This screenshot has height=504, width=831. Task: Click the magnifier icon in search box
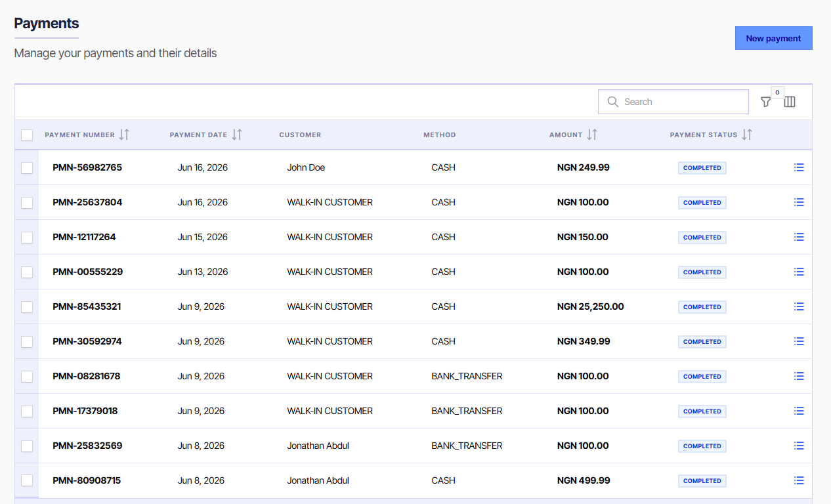tap(613, 102)
